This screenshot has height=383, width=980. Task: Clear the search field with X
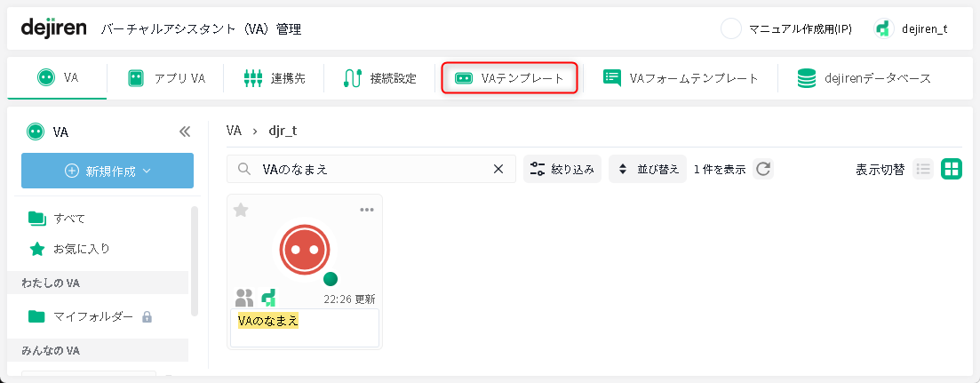pyautogui.click(x=498, y=169)
